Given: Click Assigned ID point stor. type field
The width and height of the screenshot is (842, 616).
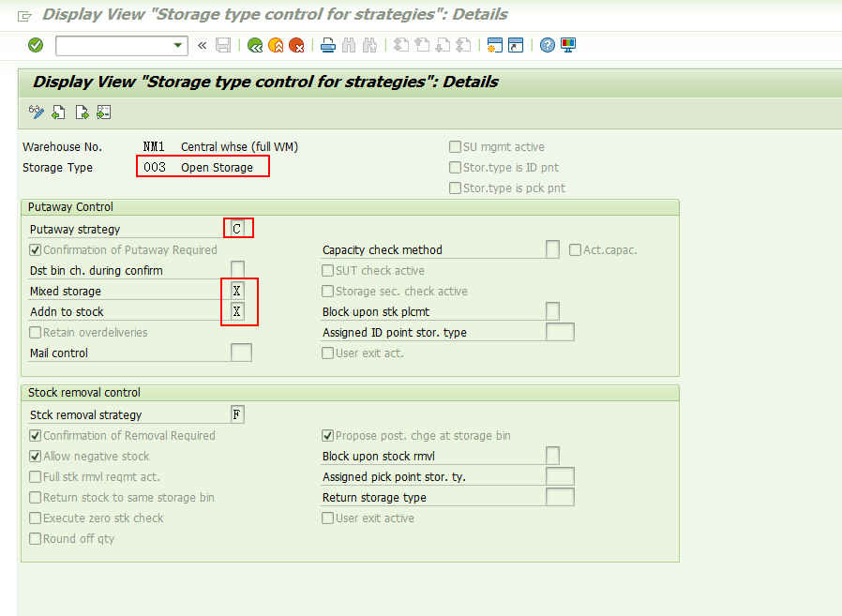Looking at the screenshot, I should tap(560, 333).
